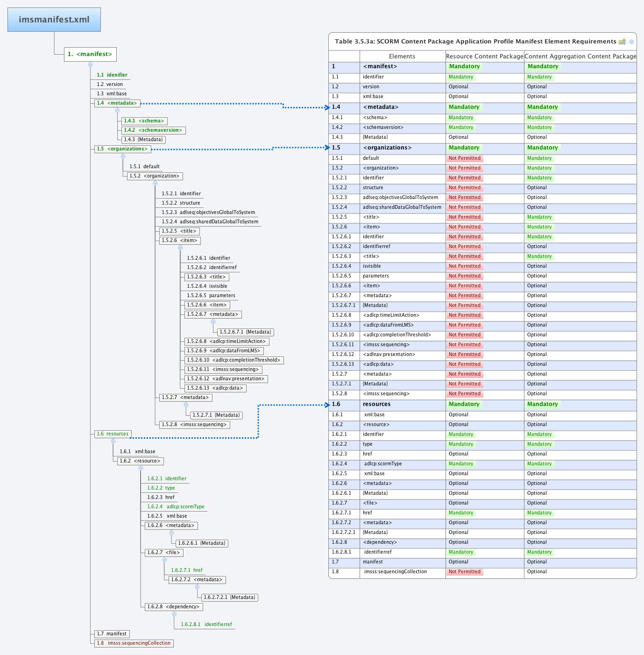Screen dimensions: 644x655
Task: Collapse the table using the blue minus icon
Action: (x=632, y=42)
